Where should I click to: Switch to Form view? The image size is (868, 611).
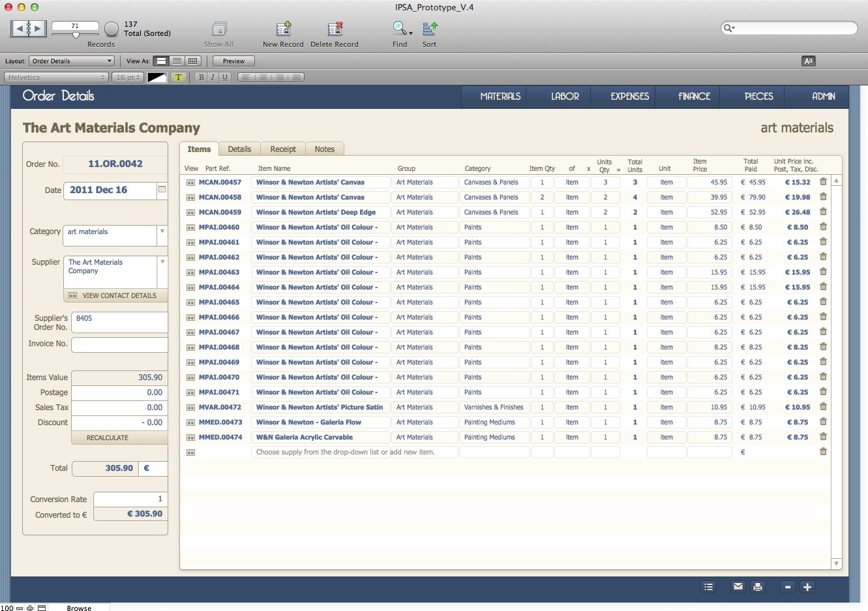click(161, 61)
